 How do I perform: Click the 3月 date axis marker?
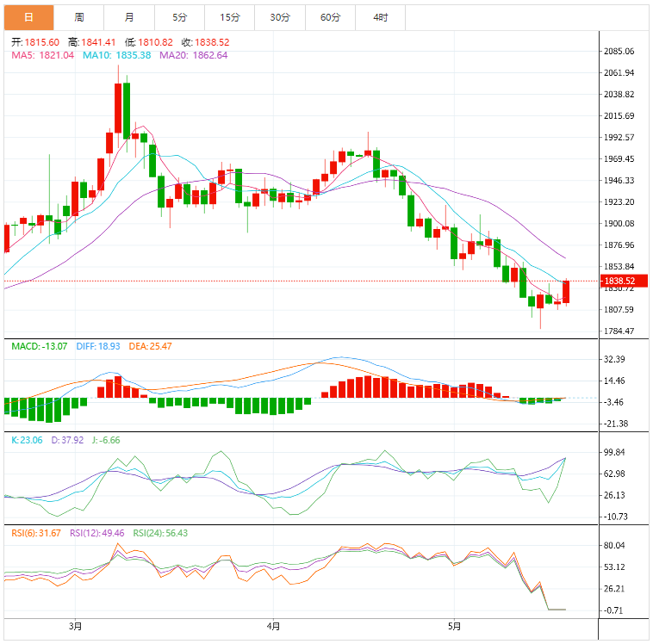(75, 626)
